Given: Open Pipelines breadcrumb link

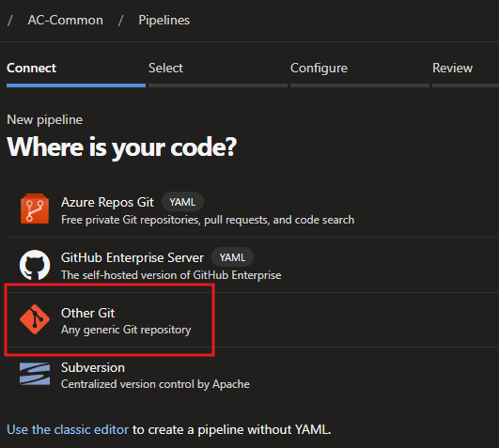Looking at the screenshot, I should [x=164, y=21].
